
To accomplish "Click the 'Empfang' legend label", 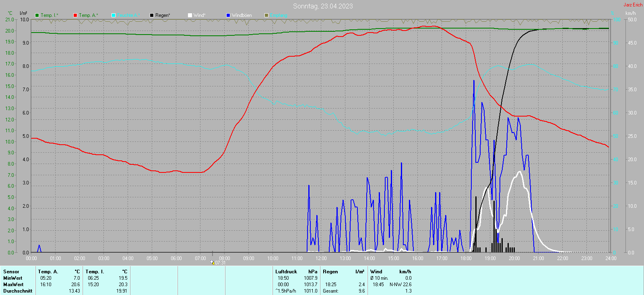I will tap(279, 15).
